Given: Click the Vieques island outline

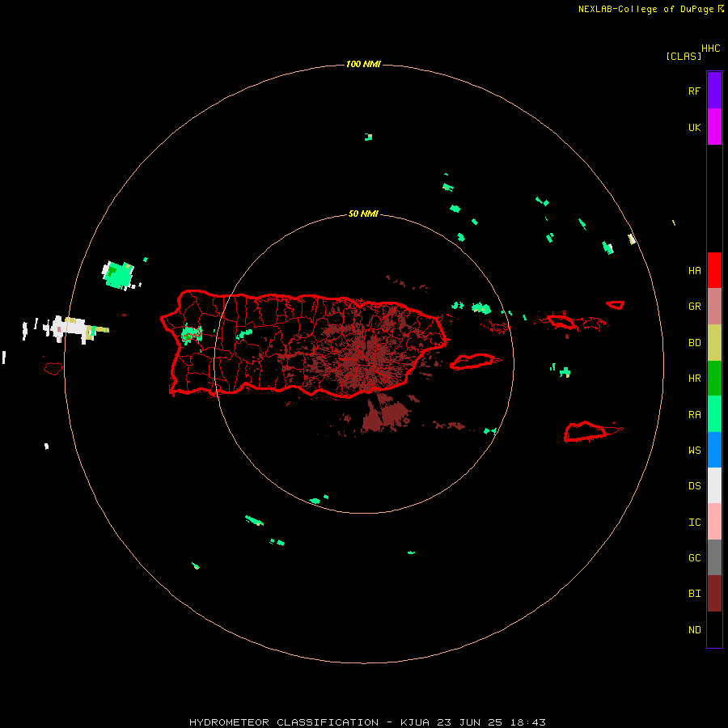Looking at the screenshot, I should pyautogui.click(x=472, y=362).
